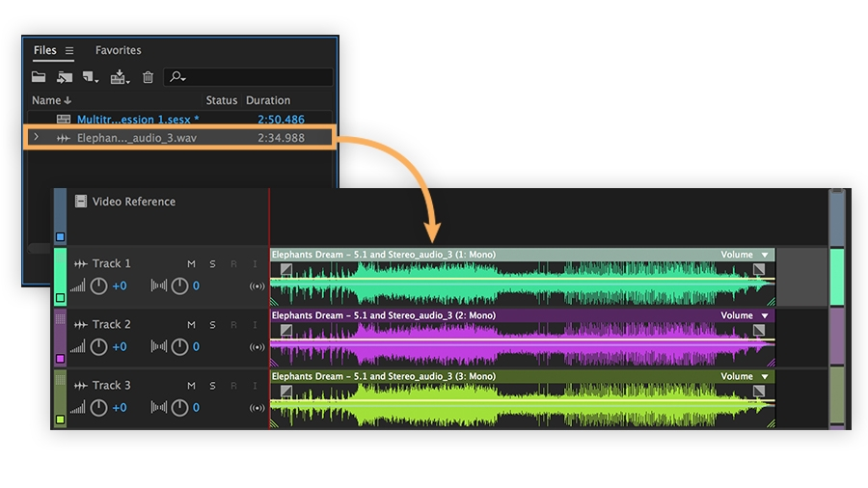Screen dimensions: 868x488
Task: Select Elephan..._audio_3.wav file row
Action: point(179,138)
